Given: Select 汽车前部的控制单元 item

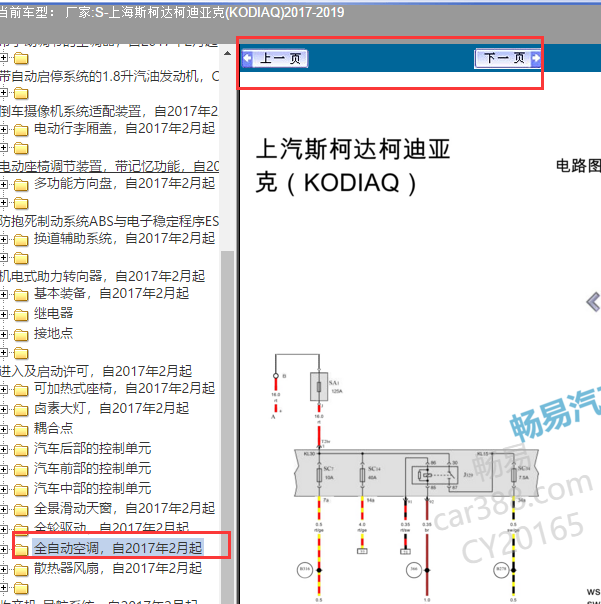Looking at the screenshot, I should pos(92,468).
